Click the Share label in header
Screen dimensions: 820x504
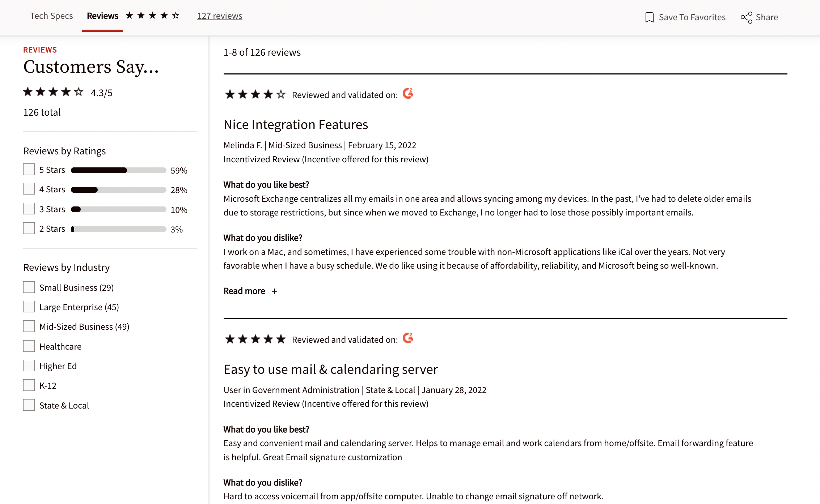coord(767,17)
